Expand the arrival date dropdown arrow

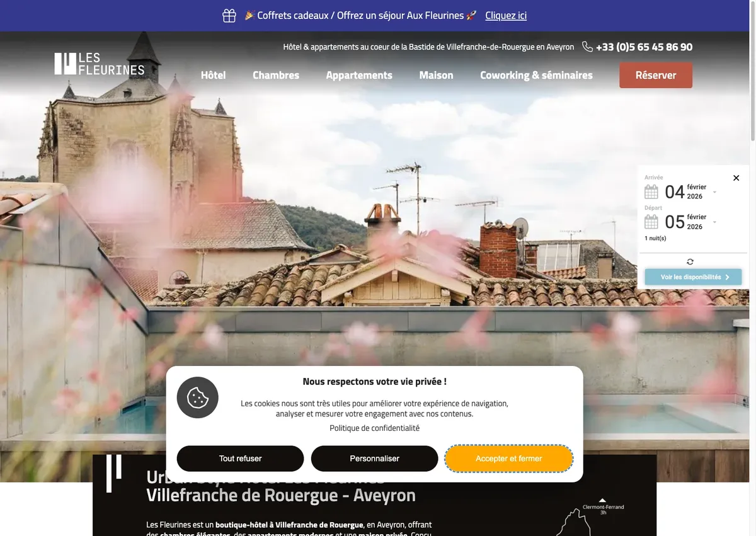pos(714,192)
